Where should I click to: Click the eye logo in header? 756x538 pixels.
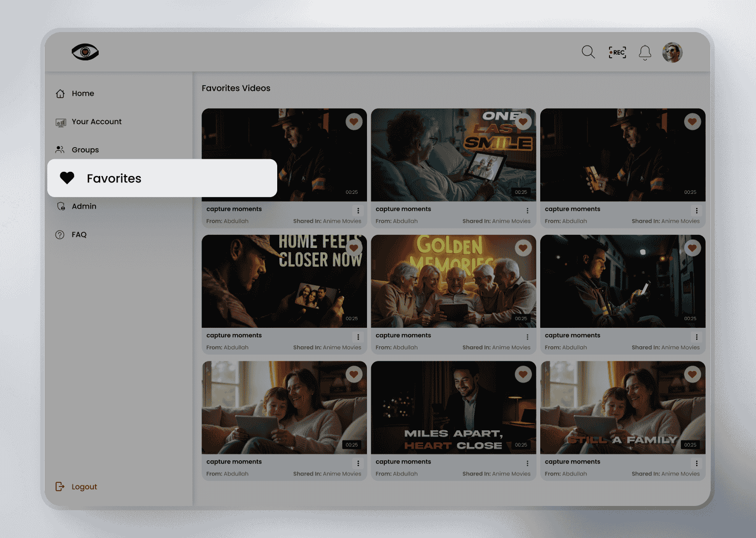[x=85, y=52]
